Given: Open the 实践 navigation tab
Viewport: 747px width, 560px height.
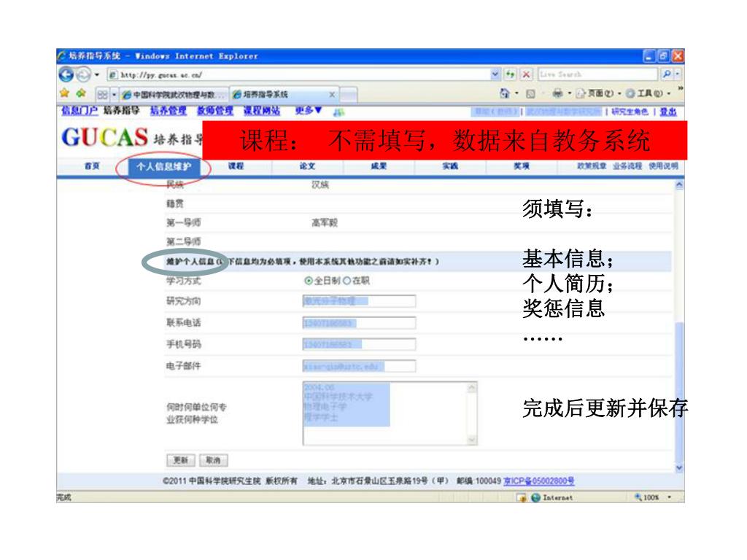Looking at the screenshot, I should point(450,166).
